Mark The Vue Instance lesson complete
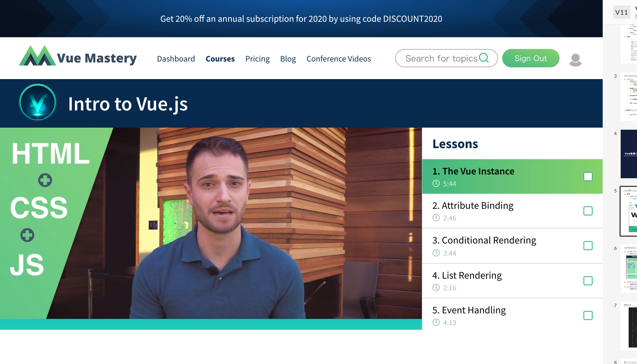Image resolution: width=637 pixels, height=364 pixels. point(588,177)
